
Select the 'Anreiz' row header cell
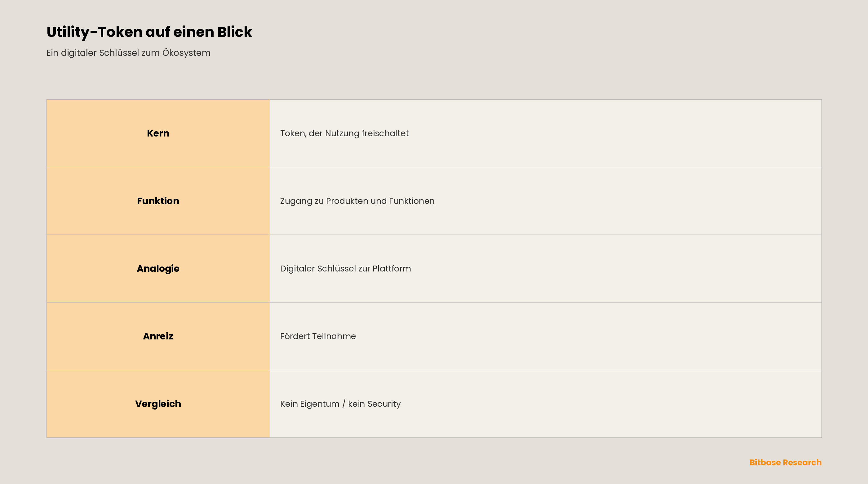158,336
